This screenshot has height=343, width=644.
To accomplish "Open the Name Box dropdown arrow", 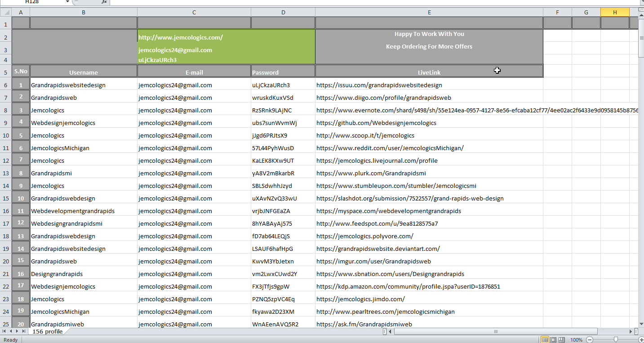I will 67,2.
